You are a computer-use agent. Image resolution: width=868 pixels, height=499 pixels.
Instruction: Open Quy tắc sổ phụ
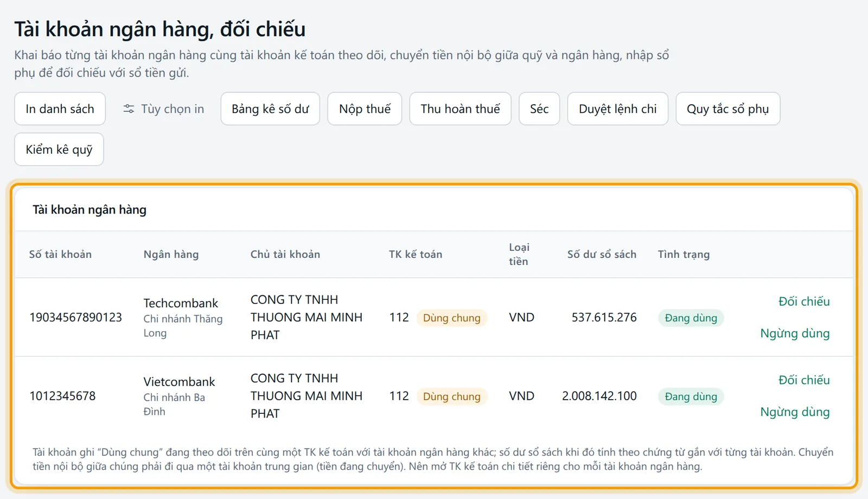click(728, 109)
